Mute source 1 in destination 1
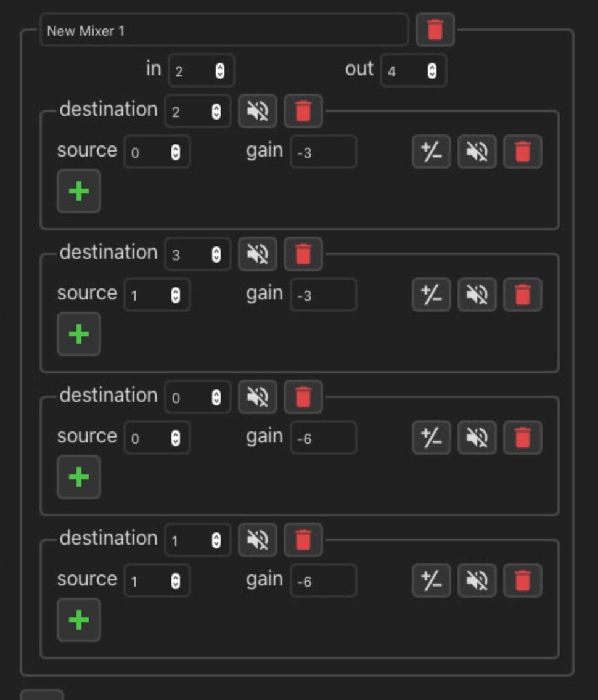This screenshot has width=598, height=700. click(x=477, y=580)
